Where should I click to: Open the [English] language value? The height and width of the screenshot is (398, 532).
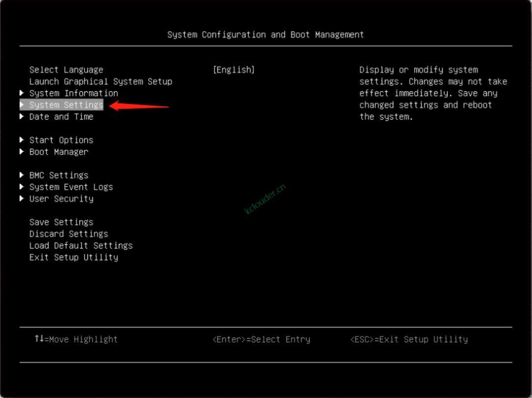tap(234, 70)
